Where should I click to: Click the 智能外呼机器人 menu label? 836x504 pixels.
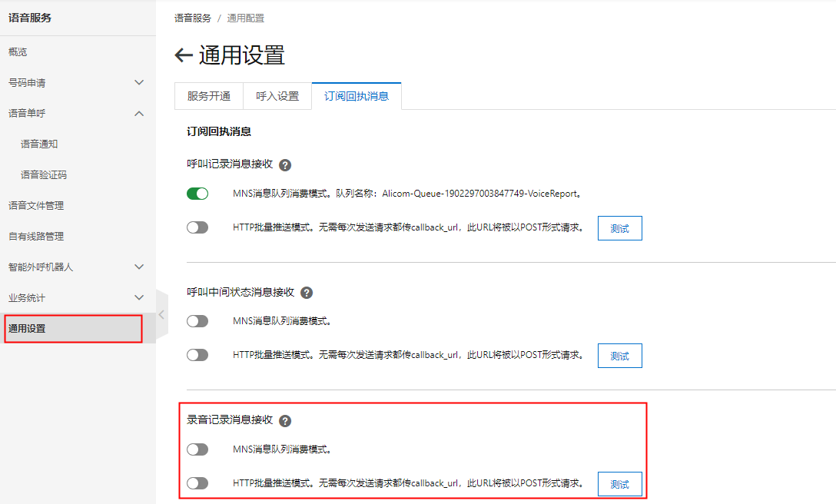pos(41,267)
